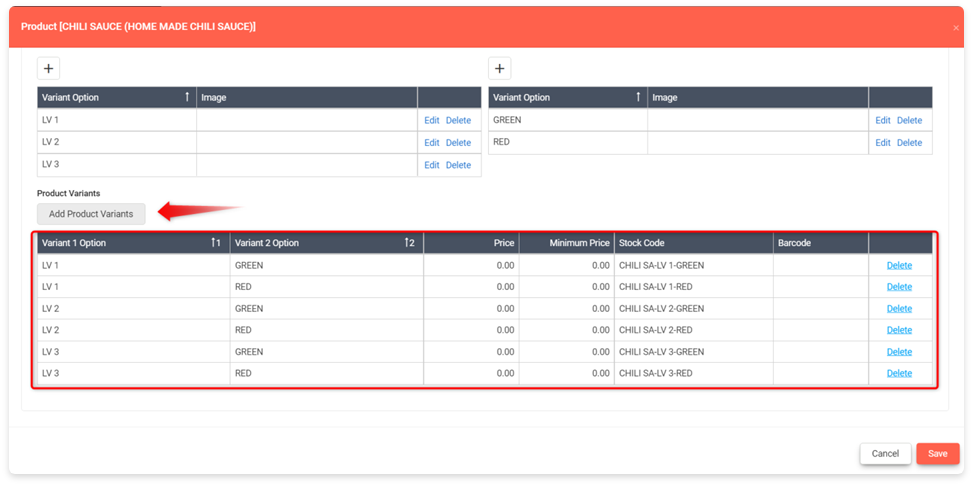This screenshot has width=973, height=486.
Task: Sort by Variant 2 Option column header
Action: point(325,243)
